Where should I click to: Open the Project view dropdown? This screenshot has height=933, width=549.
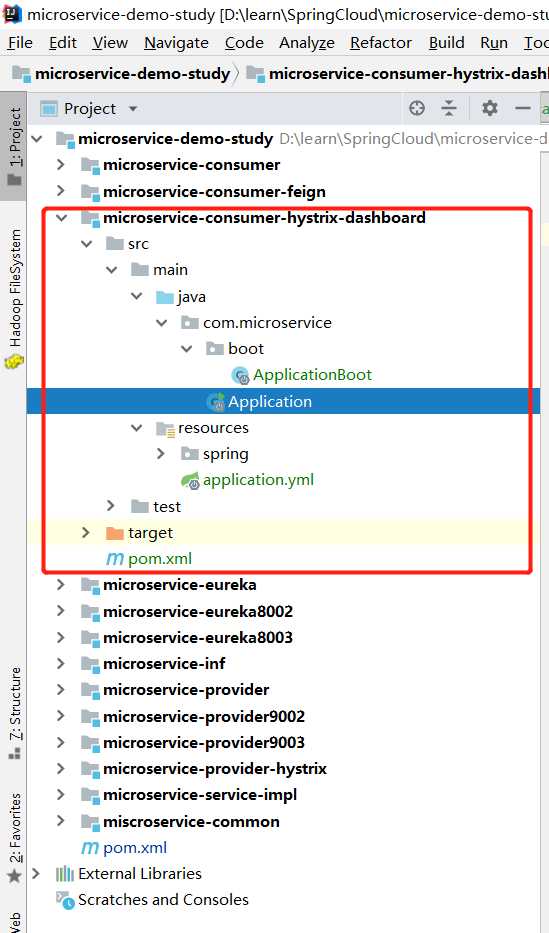point(133,109)
